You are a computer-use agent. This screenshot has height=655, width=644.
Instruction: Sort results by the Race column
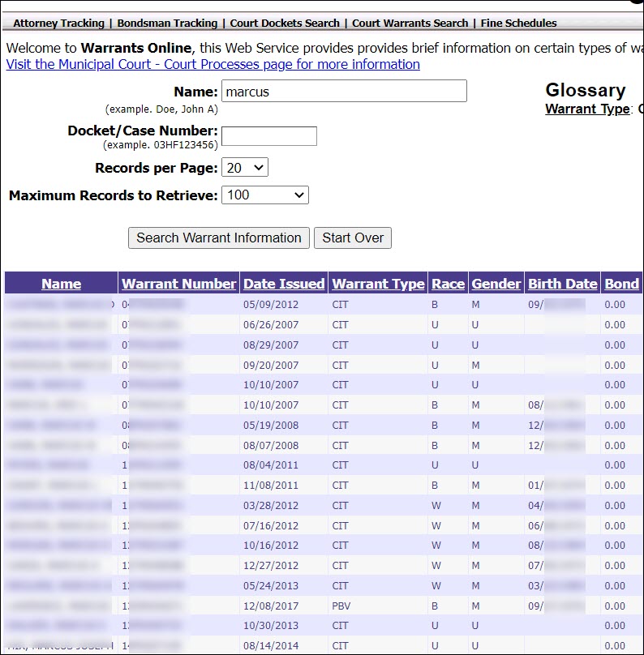(448, 284)
